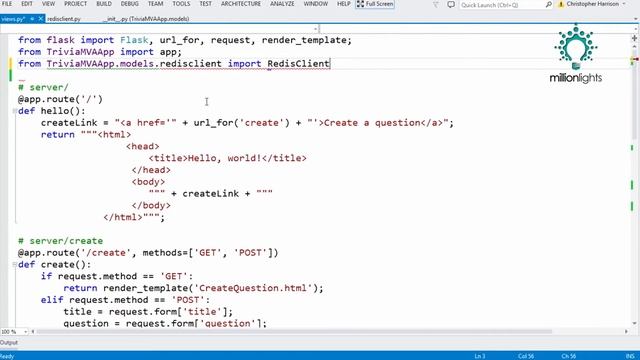The image size is (640, 360).
Task: Click the '# server/create' comment line
Action: coord(60,241)
